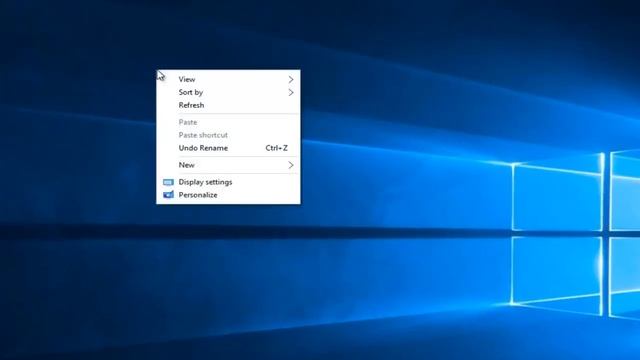
Task: Expand the arrow beside Sort by
Action: (x=291, y=92)
